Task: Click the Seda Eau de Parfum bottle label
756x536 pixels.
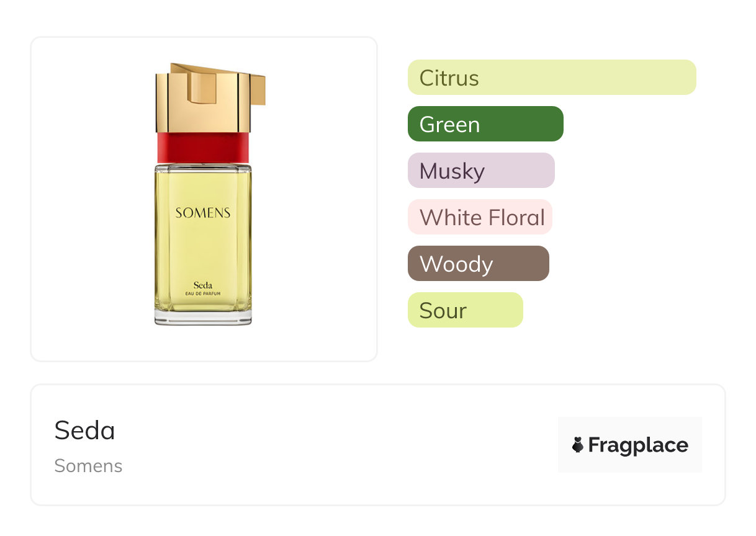Action: [x=203, y=288]
